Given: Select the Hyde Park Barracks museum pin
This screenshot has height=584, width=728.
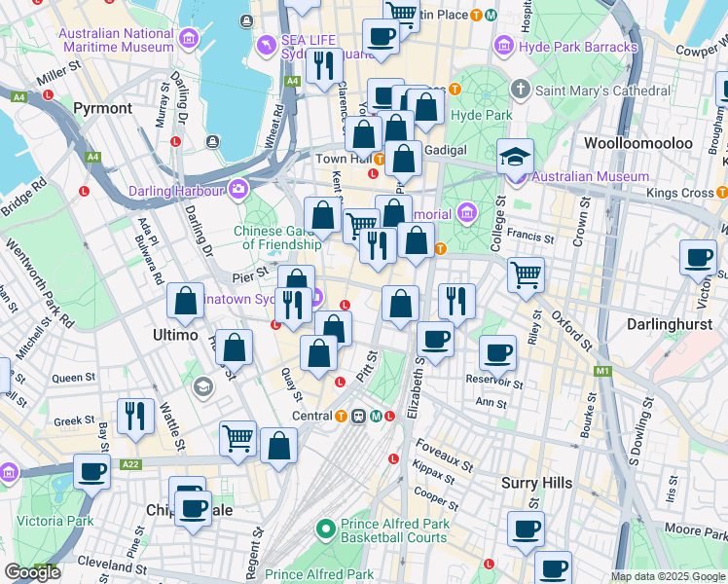Looking at the screenshot, I should 504,46.
